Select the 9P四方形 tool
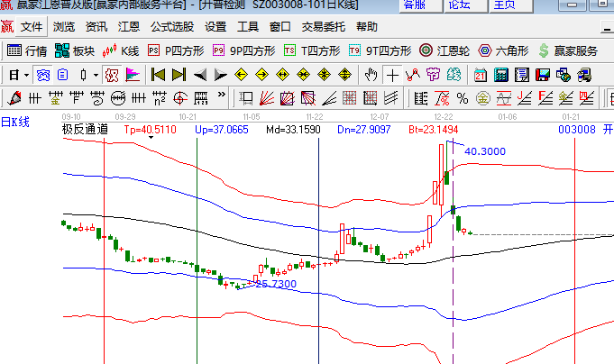This screenshot has height=364, width=614. [x=244, y=50]
